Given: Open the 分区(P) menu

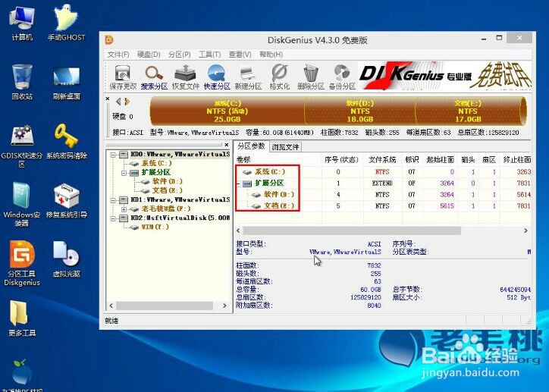Looking at the screenshot, I should tap(179, 55).
